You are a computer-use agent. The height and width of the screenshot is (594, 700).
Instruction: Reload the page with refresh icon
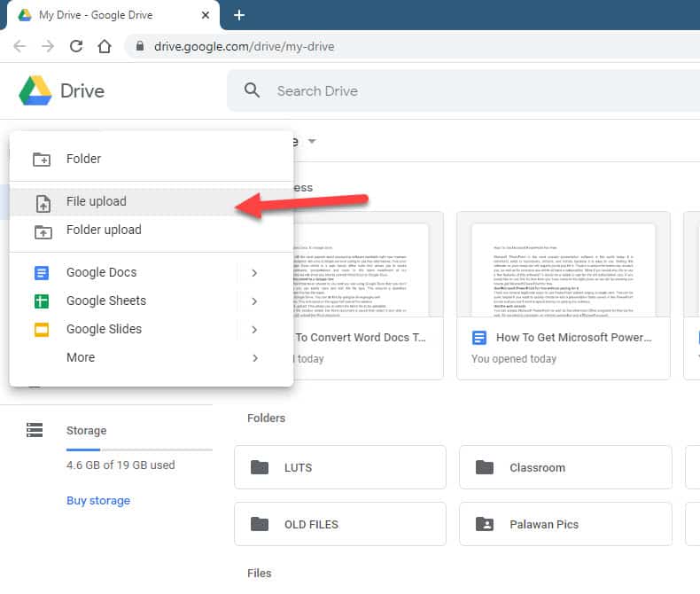point(76,46)
